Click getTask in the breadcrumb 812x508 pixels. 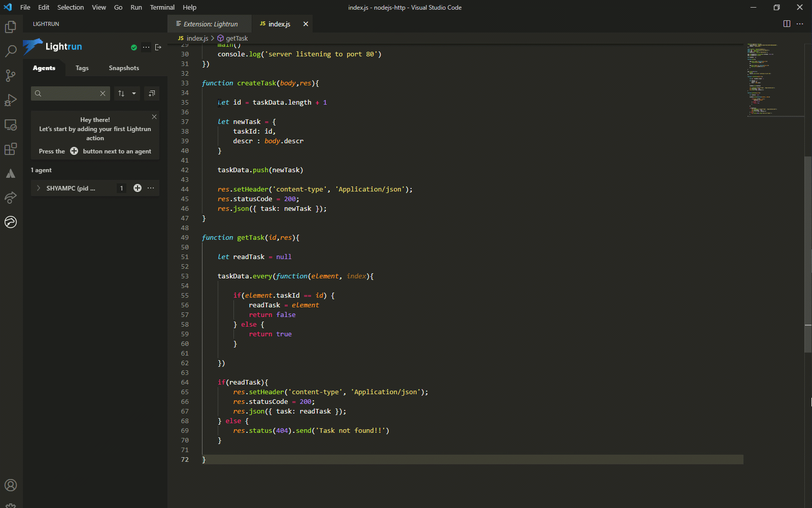[x=236, y=38]
